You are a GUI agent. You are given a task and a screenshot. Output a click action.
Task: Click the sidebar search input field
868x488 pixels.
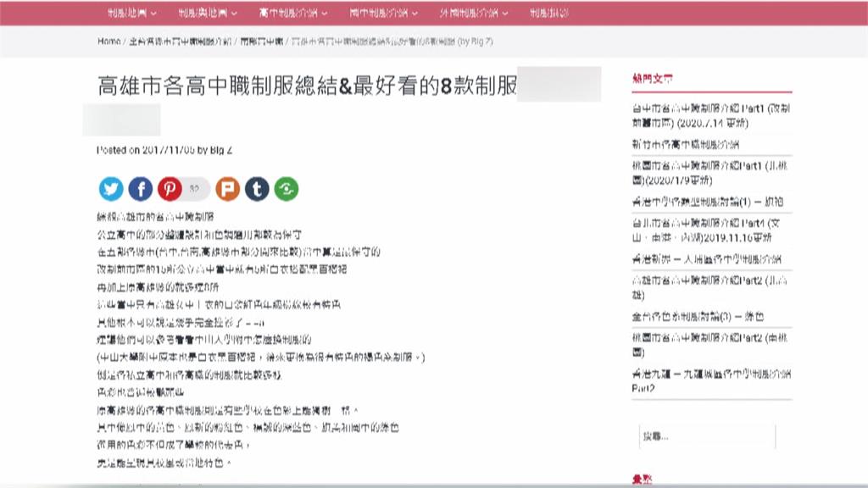(707, 436)
